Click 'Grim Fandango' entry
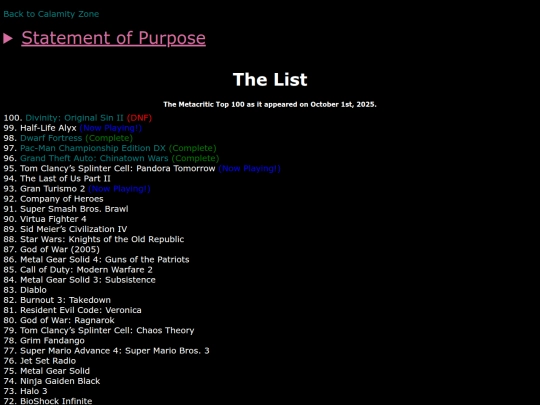540x405 pixels. 52,341
